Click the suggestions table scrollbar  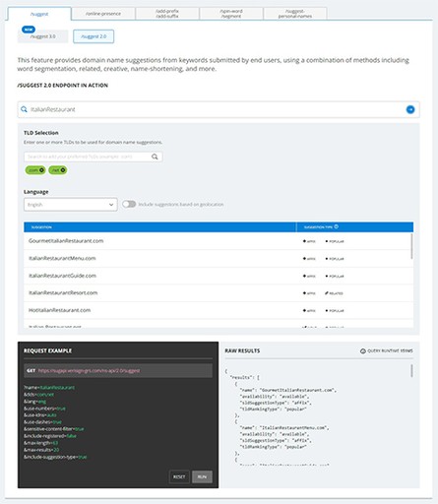411,246
